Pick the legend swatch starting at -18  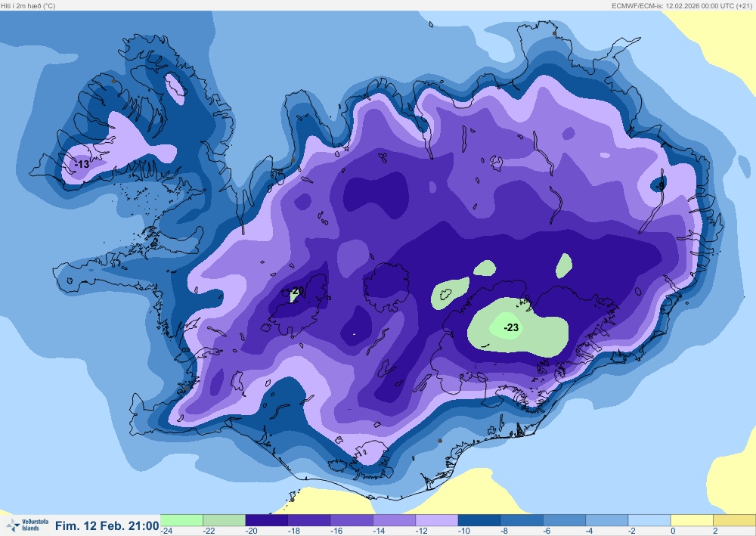coord(309,520)
